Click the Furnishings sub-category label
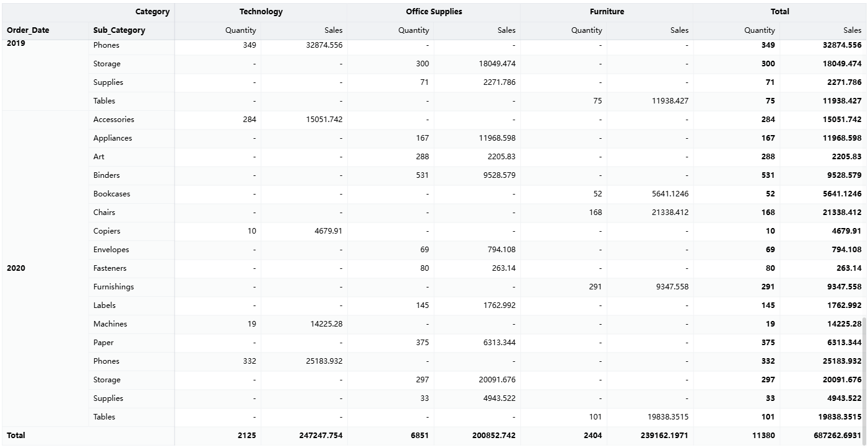This screenshot has height=448, width=868. [x=113, y=287]
